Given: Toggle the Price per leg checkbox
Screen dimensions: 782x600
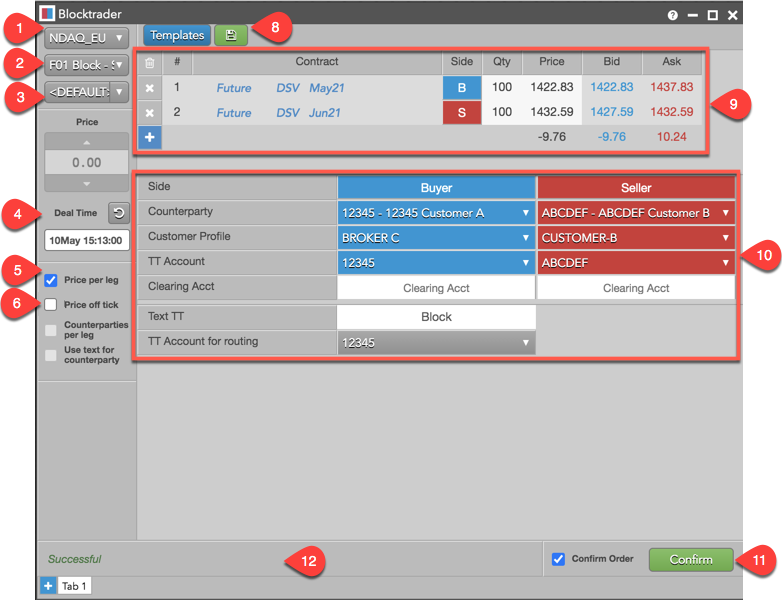Looking at the screenshot, I should point(51,280).
